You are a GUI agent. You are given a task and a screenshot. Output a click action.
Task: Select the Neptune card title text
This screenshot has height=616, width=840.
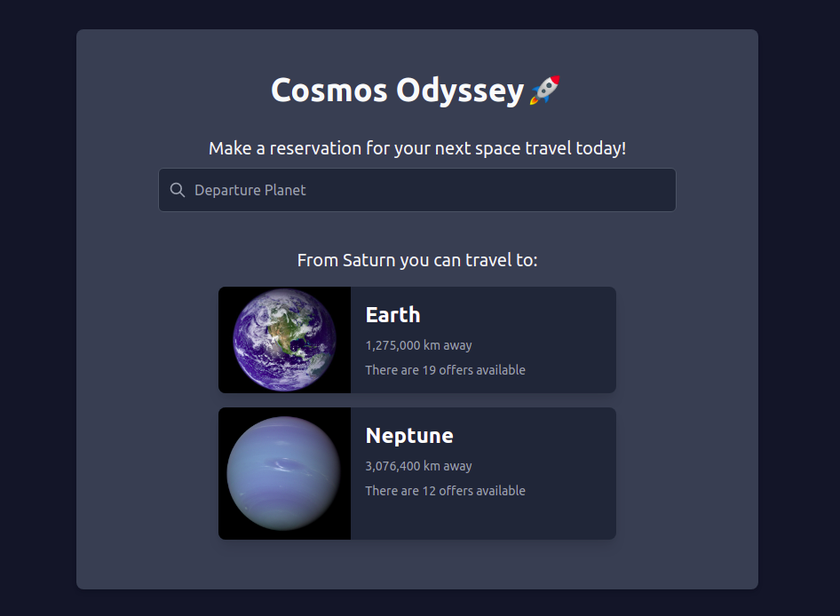[x=409, y=436]
